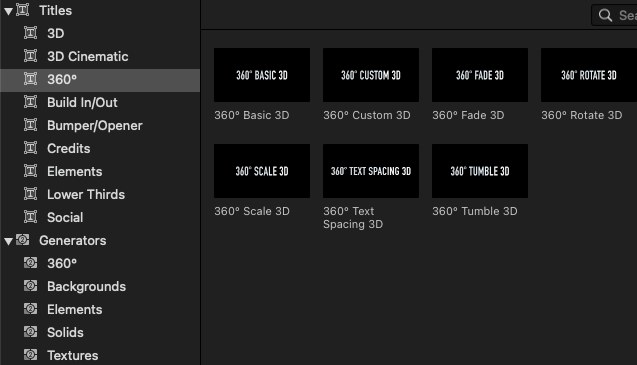This screenshot has height=365, width=637.
Task: Click the Social titles category icon
Action: 30,217
